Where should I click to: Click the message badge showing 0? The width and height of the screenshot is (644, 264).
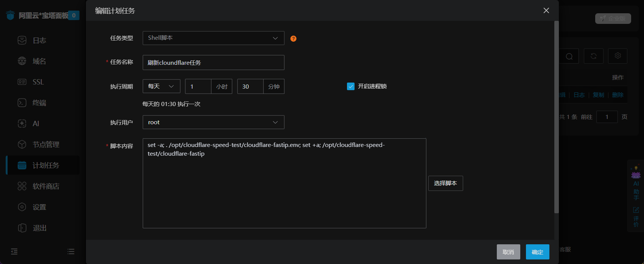click(x=74, y=16)
